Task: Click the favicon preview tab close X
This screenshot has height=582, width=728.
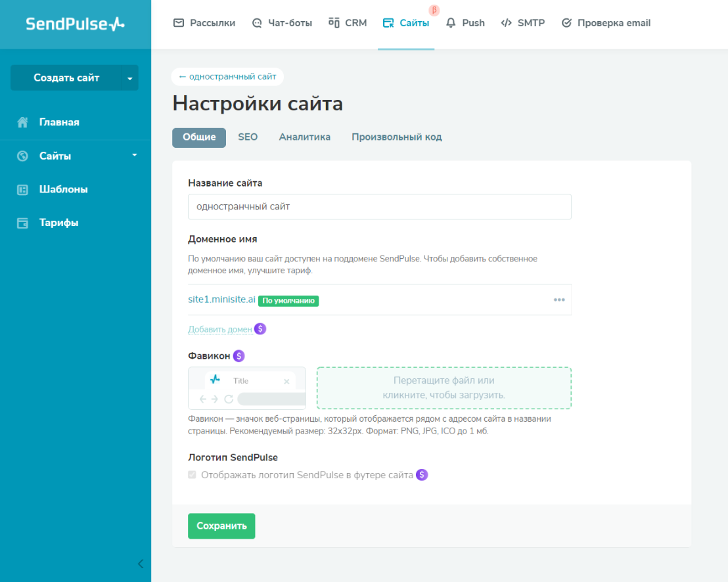Action: click(x=286, y=382)
